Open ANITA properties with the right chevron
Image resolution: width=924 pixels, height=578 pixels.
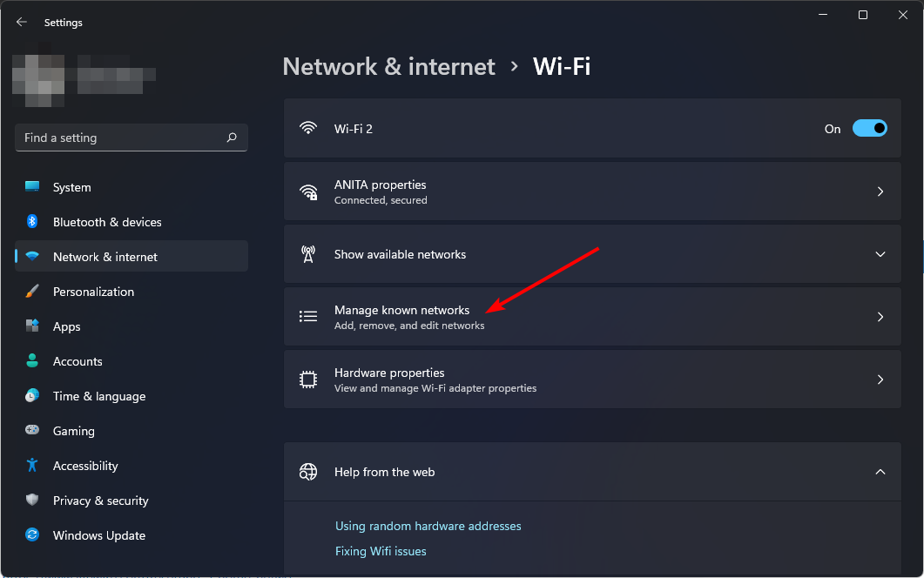coord(880,192)
